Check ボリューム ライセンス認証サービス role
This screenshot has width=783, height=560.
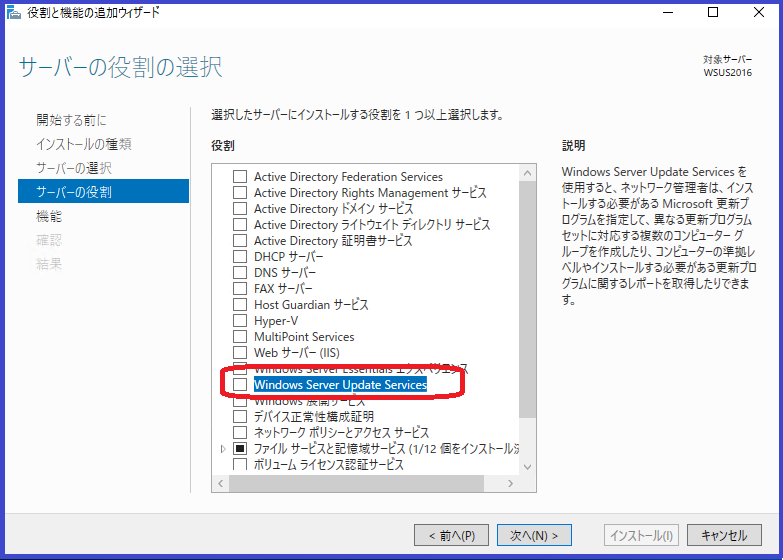coord(240,464)
